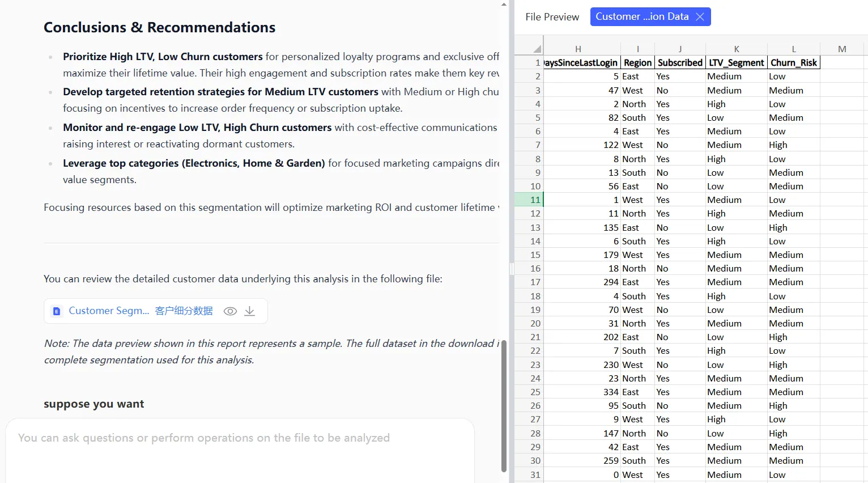Click the scroll-up arrow above the chat
This screenshot has width=868, height=483.
click(x=504, y=4)
